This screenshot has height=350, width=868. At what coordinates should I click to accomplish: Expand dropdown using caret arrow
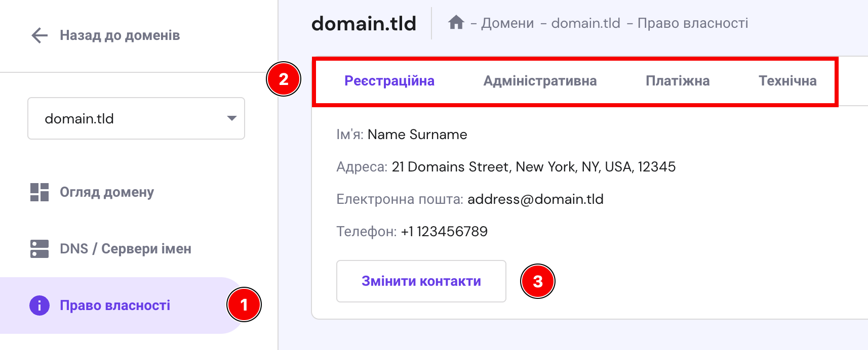pos(232,118)
